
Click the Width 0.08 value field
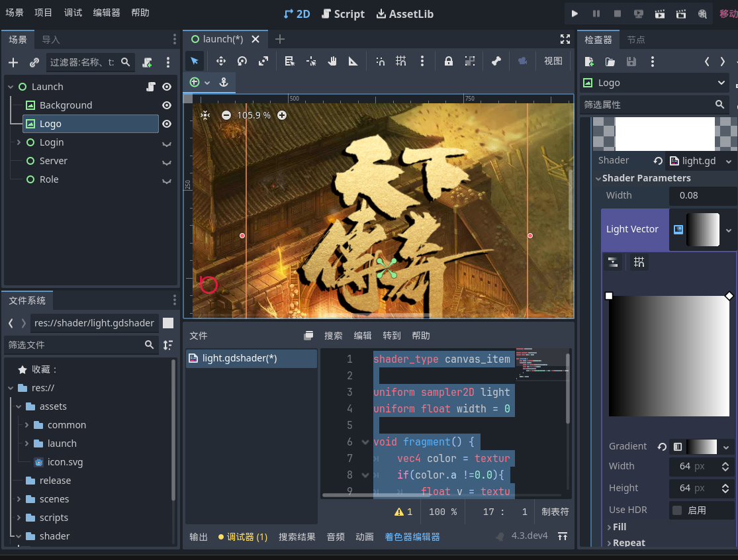pyautogui.click(x=702, y=195)
